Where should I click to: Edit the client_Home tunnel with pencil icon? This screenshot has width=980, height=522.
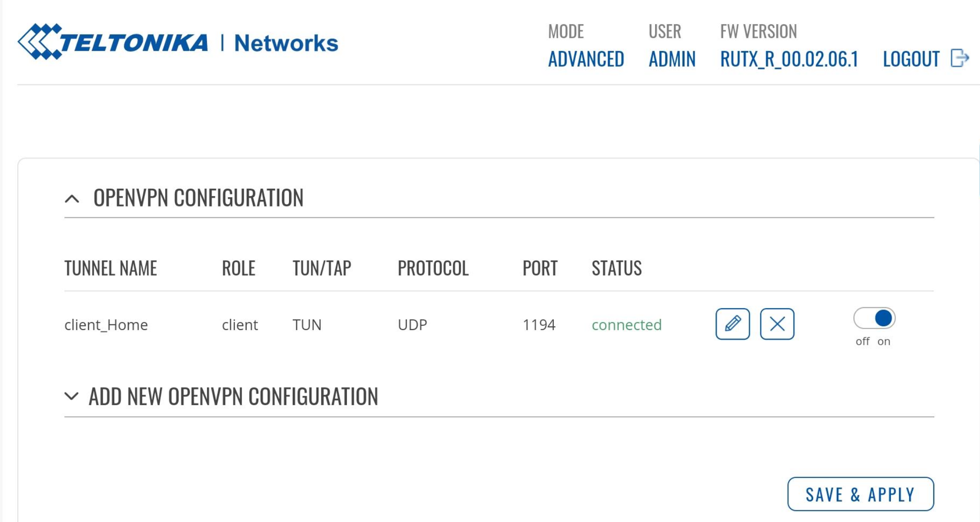point(732,324)
